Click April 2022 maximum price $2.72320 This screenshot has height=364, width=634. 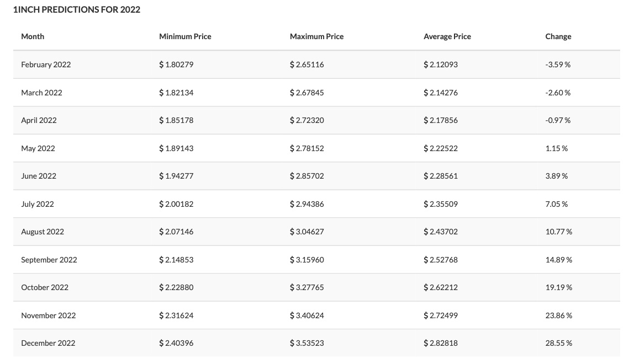point(307,120)
